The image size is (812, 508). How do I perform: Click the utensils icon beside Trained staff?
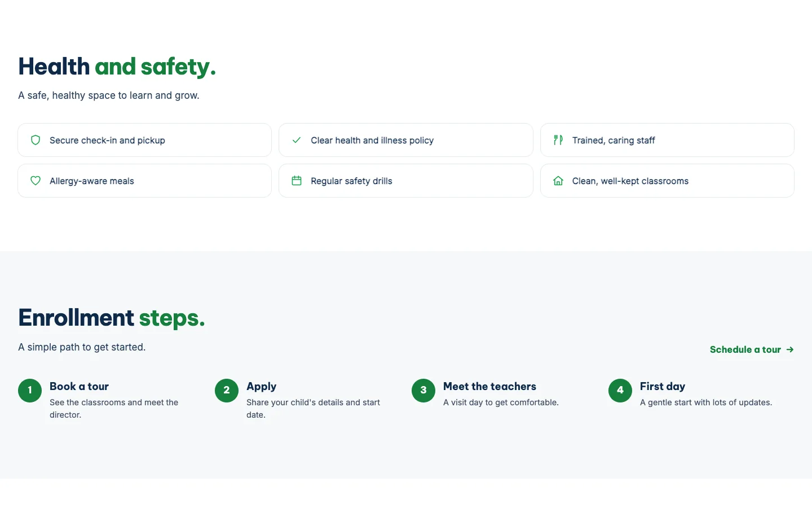(x=558, y=140)
